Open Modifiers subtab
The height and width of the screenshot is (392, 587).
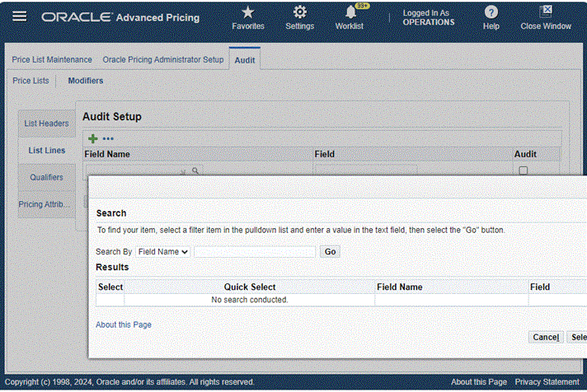(86, 81)
